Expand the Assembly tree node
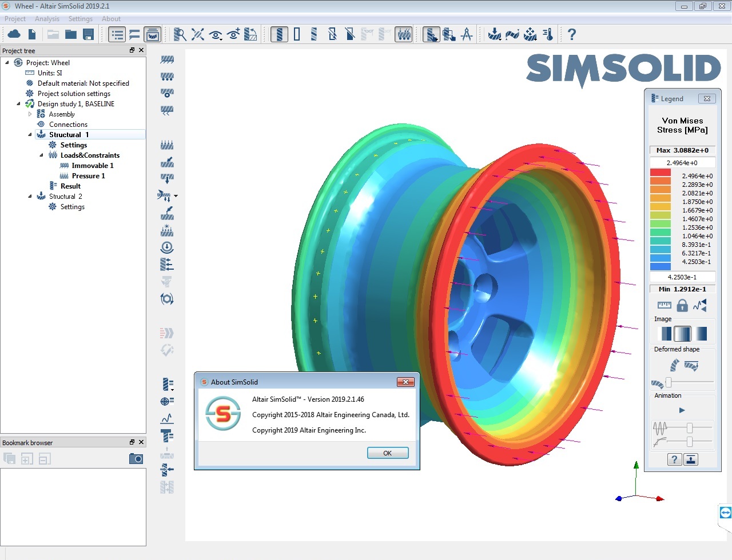The height and width of the screenshot is (560, 732). (x=30, y=114)
